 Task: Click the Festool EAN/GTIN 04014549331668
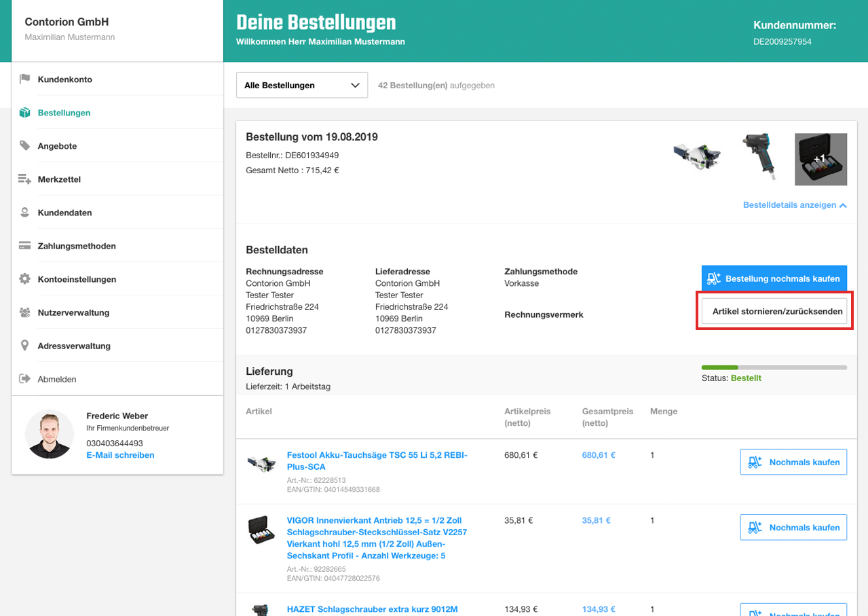pyautogui.click(x=333, y=489)
